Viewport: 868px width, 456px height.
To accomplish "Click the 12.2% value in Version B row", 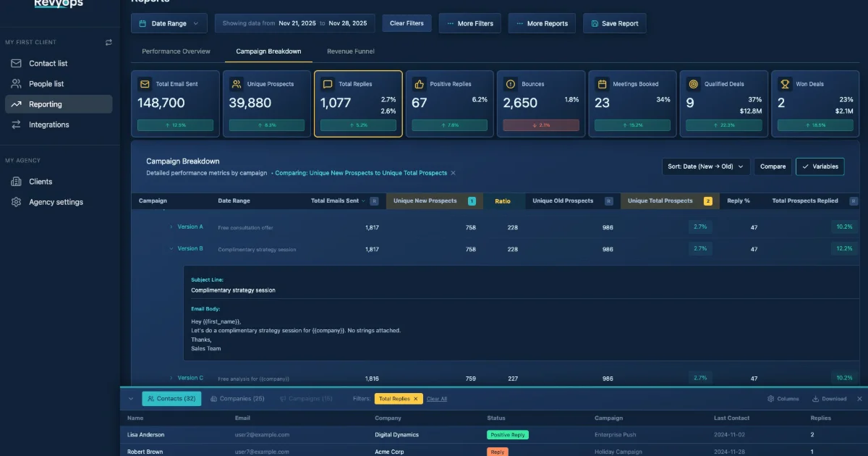I will click(x=845, y=248).
